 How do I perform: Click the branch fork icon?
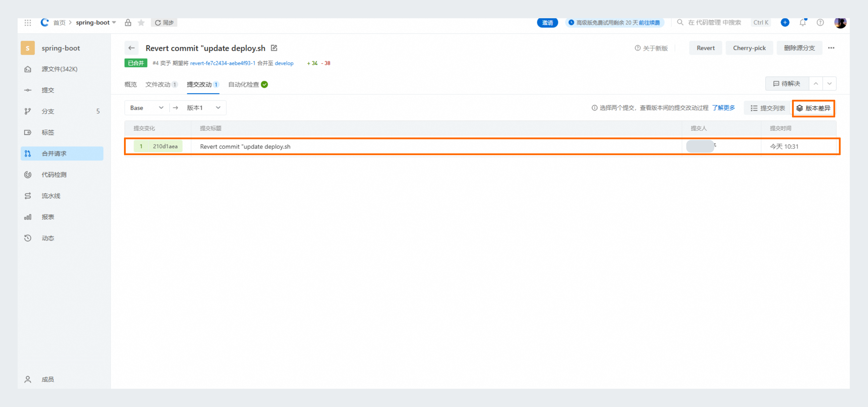point(28,111)
